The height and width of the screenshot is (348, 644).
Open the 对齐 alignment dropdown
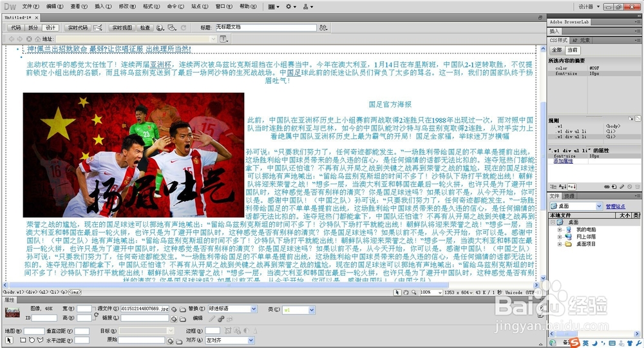tap(251, 340)
